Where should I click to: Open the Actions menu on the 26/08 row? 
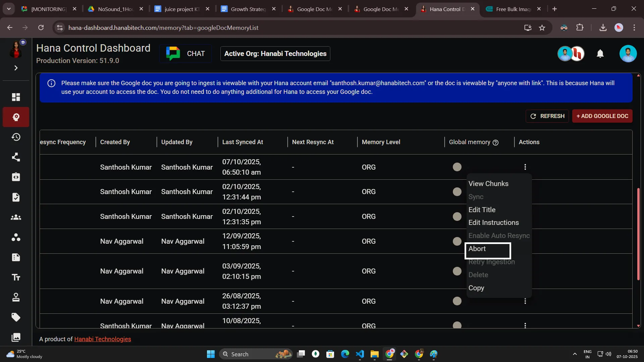(x=525, y=301)
